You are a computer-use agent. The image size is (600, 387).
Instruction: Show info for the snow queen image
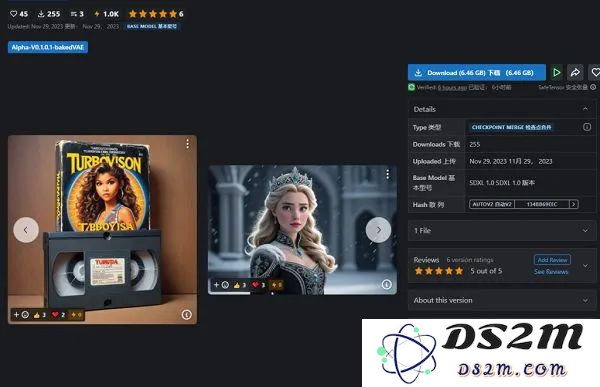386,284
